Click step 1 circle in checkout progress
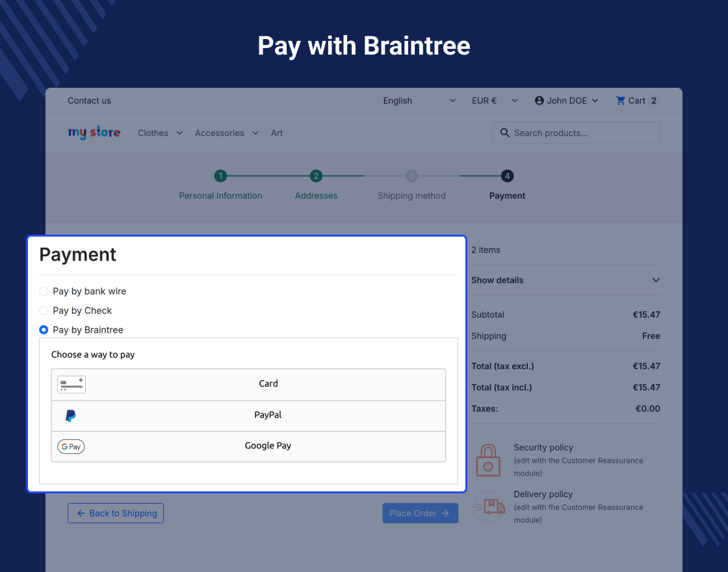This screenshot has height=572, width=728. point(220,176)
